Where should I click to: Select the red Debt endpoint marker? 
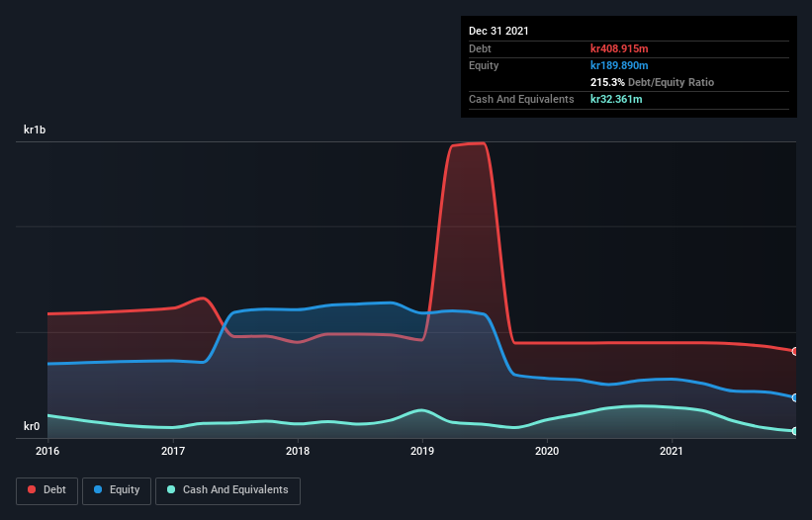795,351
